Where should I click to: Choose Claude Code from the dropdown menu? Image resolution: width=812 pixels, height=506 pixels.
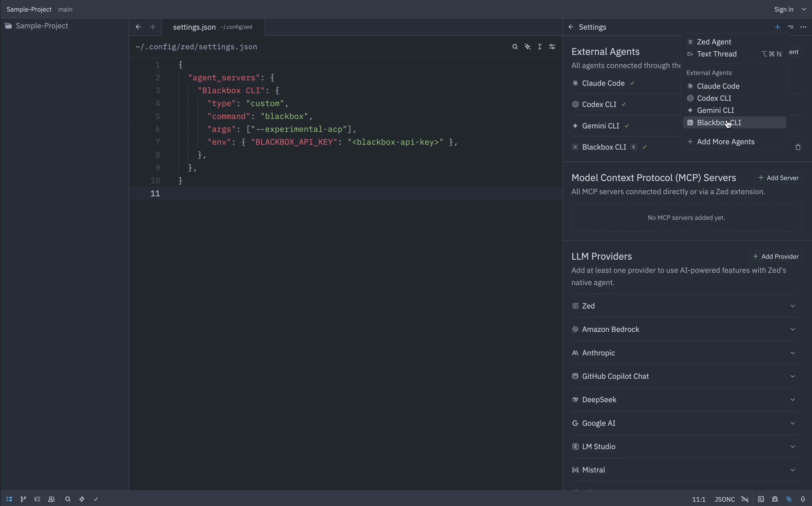pyautogui.click(x=734, y=86)
